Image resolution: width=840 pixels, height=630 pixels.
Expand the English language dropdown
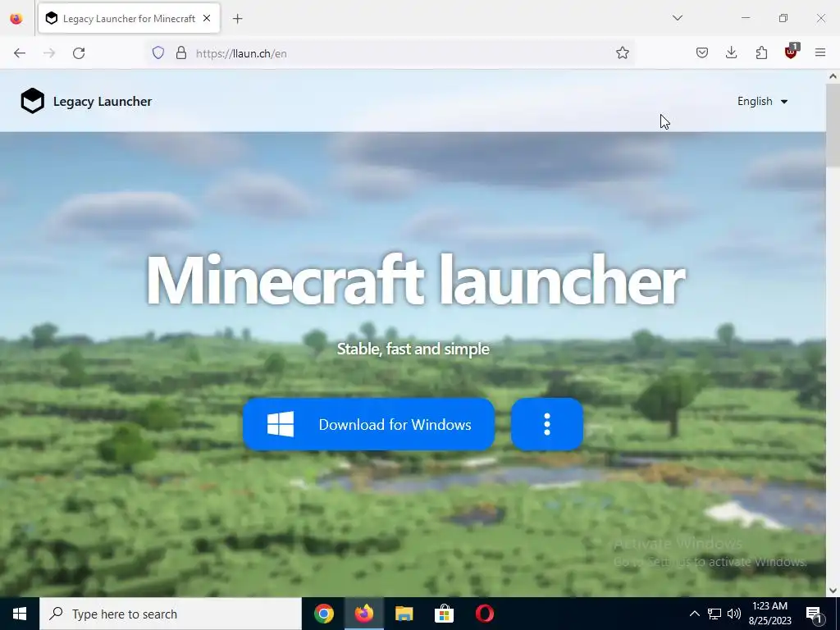pyautogui.click(x=762, y=101)
